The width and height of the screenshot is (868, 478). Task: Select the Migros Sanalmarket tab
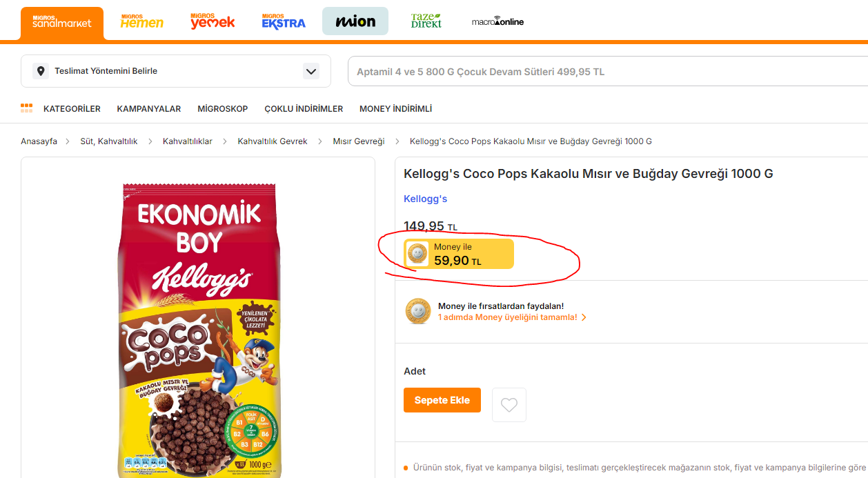coord(62,22)
